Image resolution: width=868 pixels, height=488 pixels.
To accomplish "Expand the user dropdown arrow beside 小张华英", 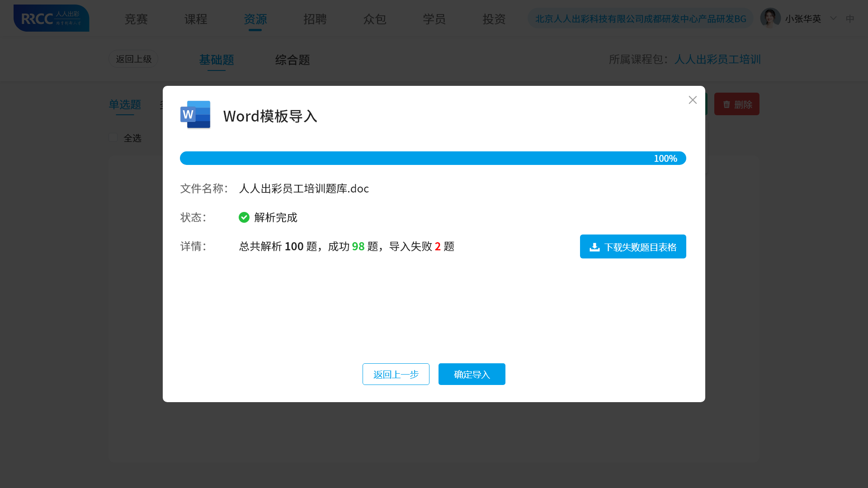I will pos(833,18).
